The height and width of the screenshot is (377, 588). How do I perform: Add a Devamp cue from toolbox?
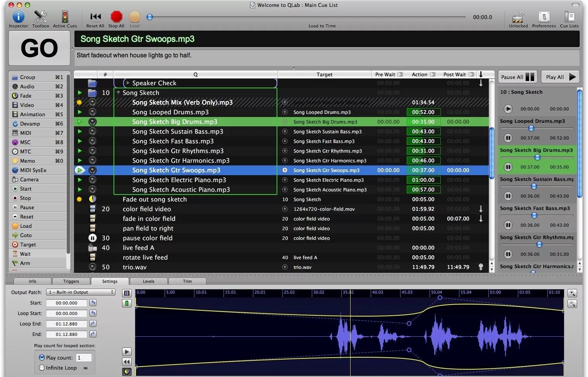pyautogui.click(x=38, y=124)
